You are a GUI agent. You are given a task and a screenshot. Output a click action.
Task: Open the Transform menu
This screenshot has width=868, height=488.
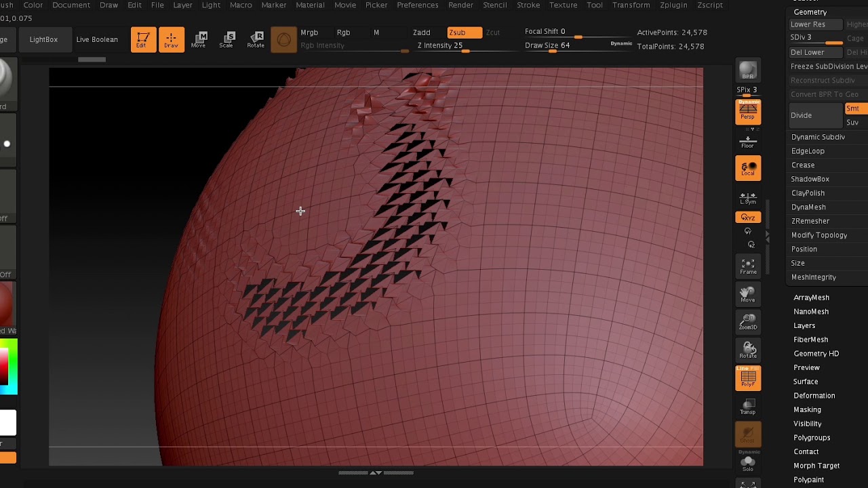tap(631, 5)
